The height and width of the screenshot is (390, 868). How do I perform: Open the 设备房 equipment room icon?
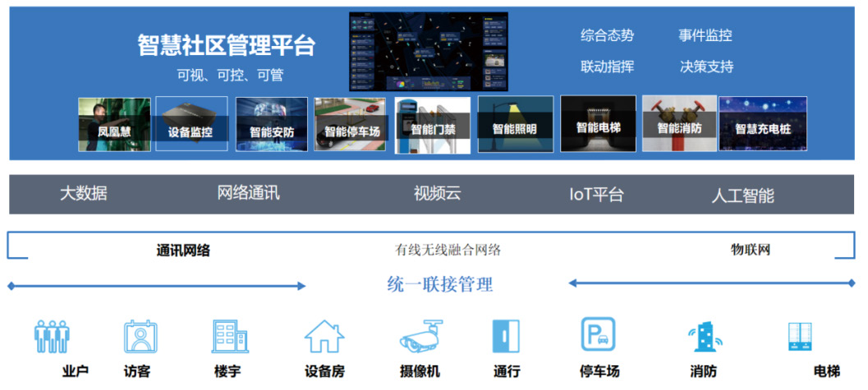[x=324, y=337]
